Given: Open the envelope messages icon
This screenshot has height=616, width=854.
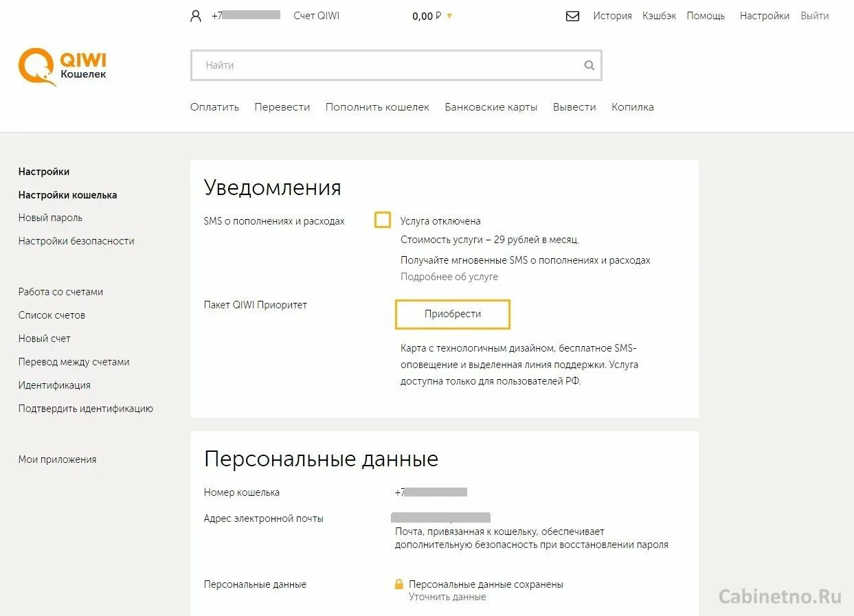Looking at the screenshot, I should (x=572, y=16).
